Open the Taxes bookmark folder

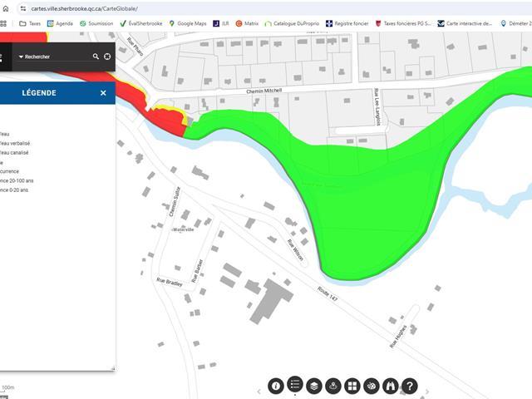(x=30, y=23)
